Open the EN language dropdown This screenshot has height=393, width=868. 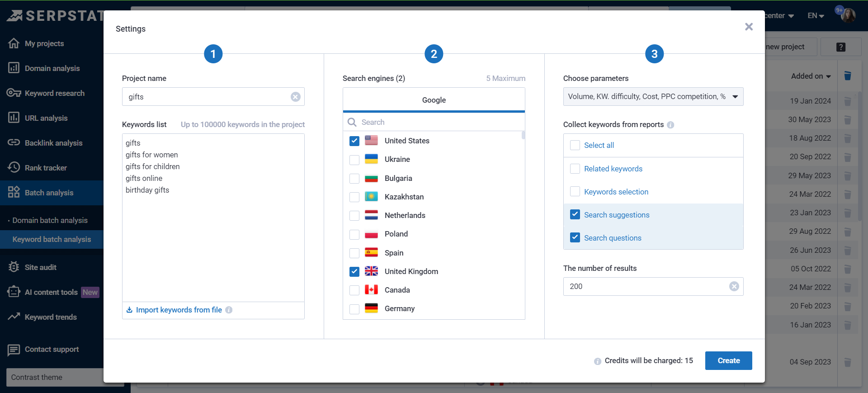coord(816,16)
